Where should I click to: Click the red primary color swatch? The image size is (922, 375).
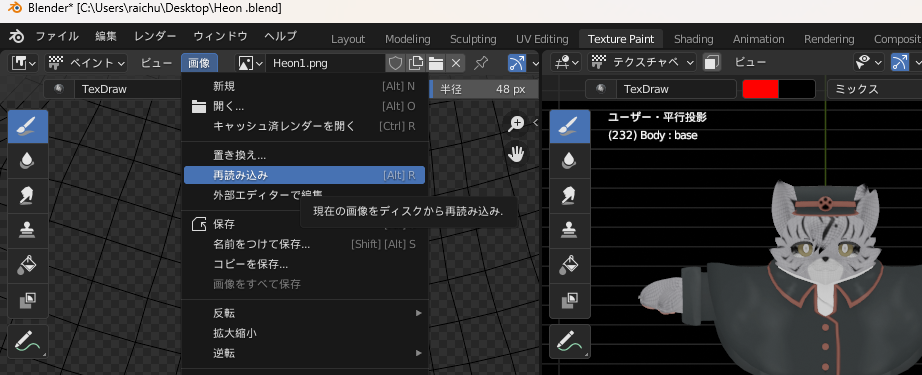(760, 89)
